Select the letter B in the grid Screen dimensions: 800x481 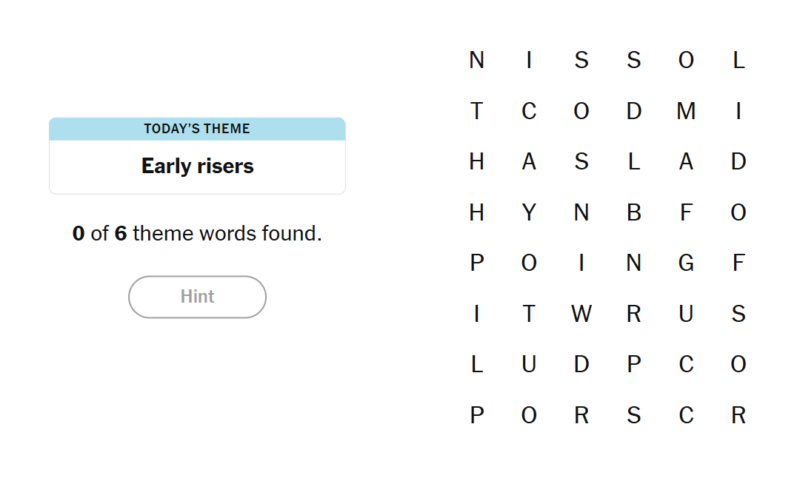[x=633, y=213]
